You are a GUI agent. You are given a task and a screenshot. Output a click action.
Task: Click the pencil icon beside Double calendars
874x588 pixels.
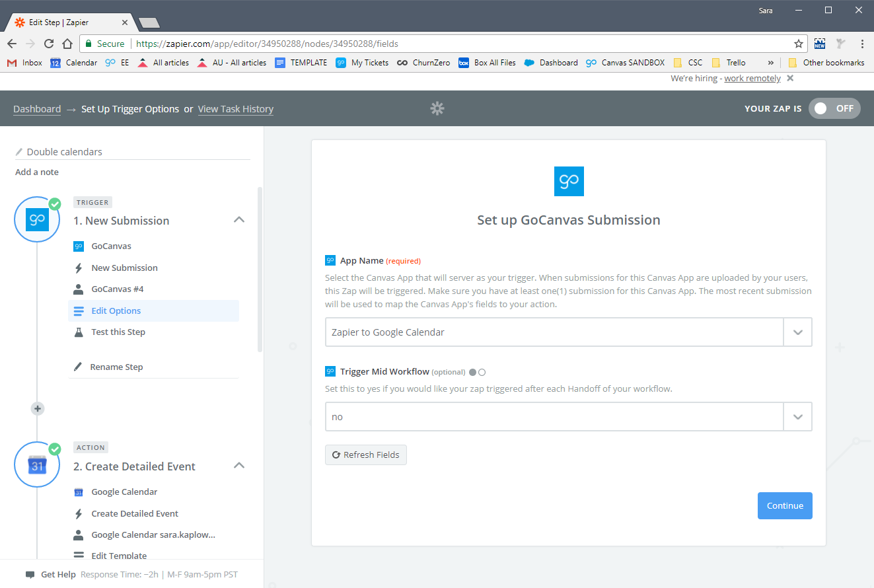click(x=19, y=152)
